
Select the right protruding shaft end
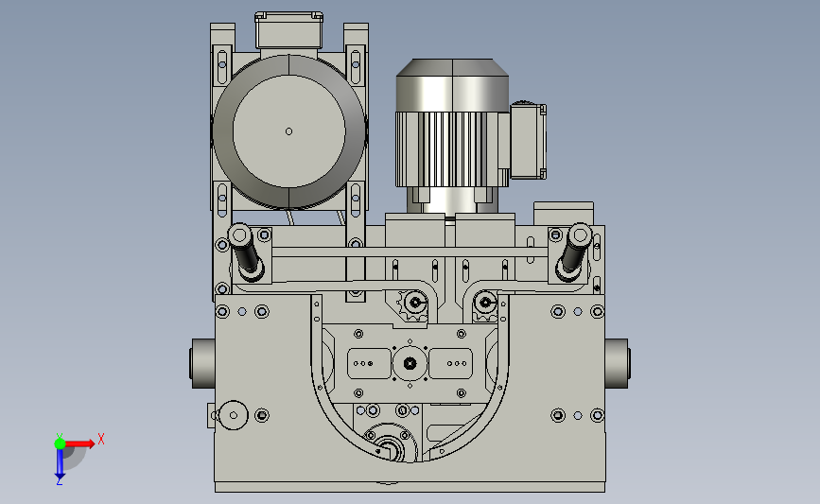tap(618, 363)
